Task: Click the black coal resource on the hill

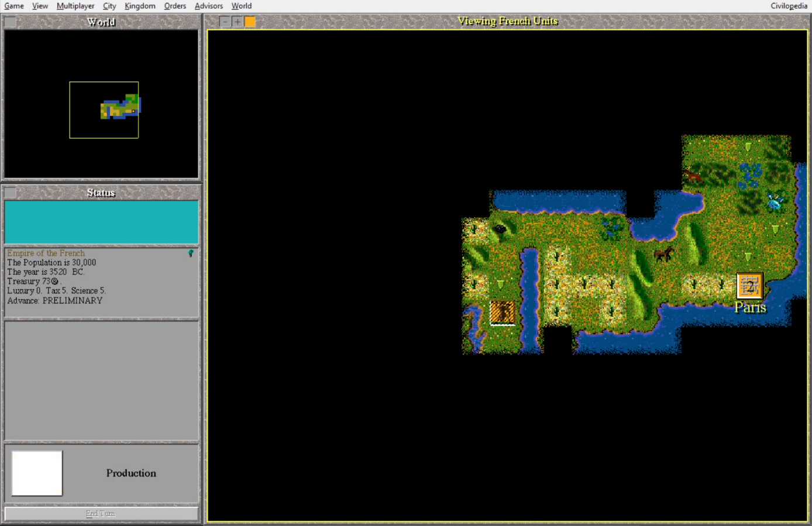Action: [x=500, y=229]
